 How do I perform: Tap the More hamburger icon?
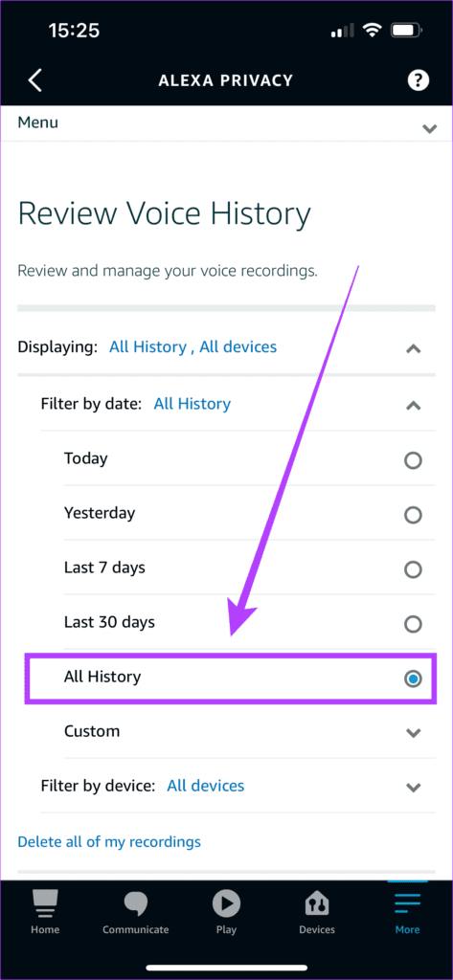[x=407, y=903]
